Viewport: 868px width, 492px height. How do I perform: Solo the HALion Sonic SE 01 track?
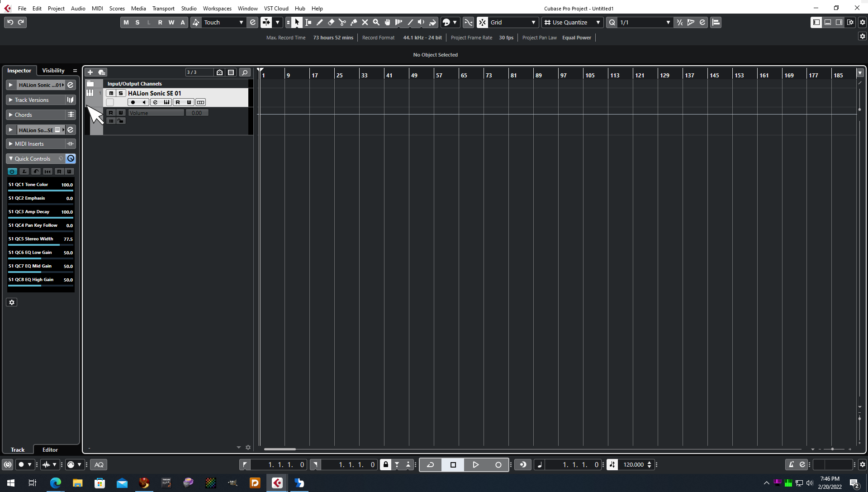(x=120, y=93)
